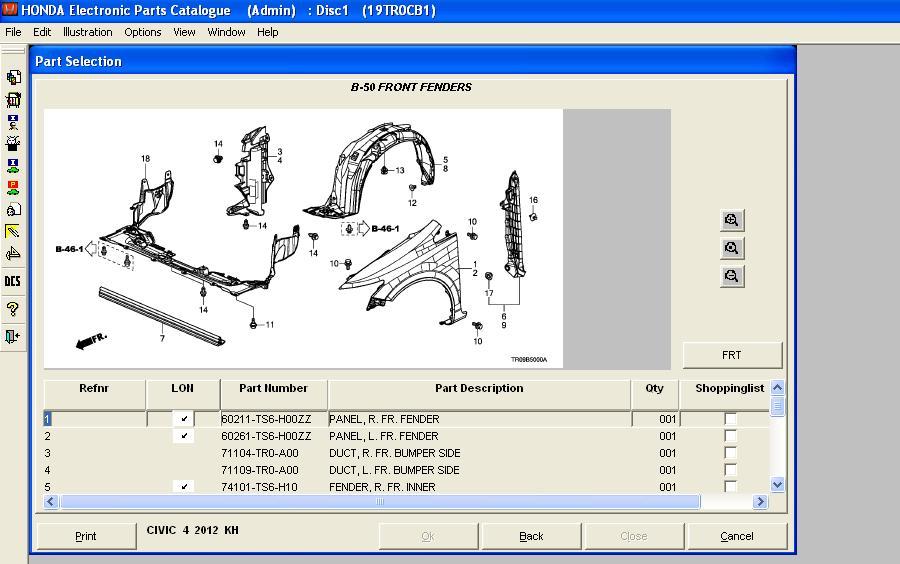This screenshot has height=564, width=900.
Task: Open the Options menu
Action: click(143, 32)
